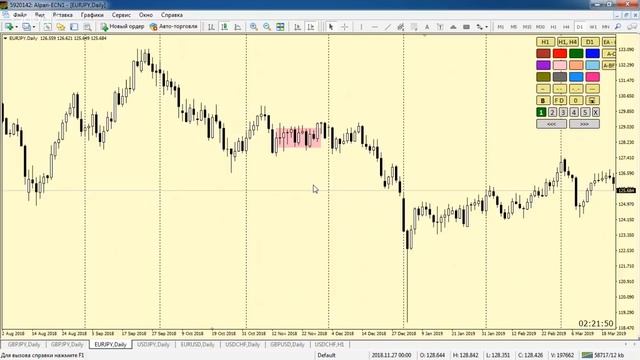The width and height of the screenshot is (640, 360).
Task: Click the panel '<<<' button
Action: pos(551,124)
